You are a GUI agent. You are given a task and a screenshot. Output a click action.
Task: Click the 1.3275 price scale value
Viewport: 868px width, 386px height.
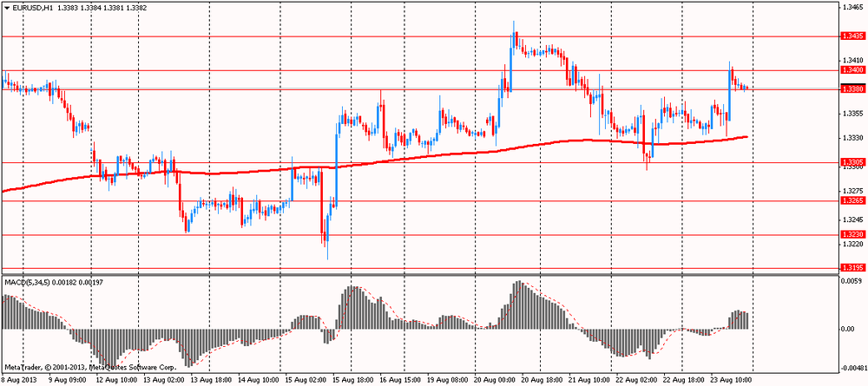852,192
